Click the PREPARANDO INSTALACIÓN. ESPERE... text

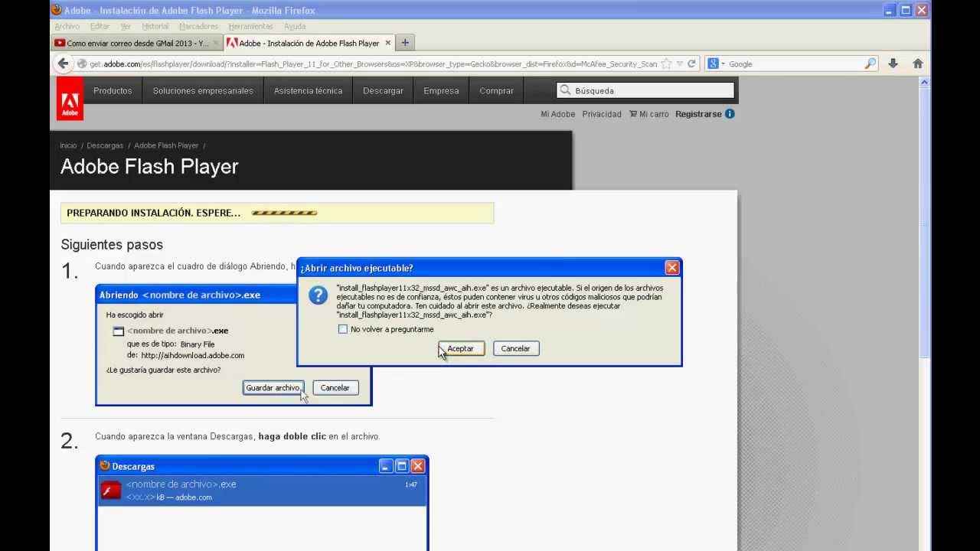click(153, 213)
